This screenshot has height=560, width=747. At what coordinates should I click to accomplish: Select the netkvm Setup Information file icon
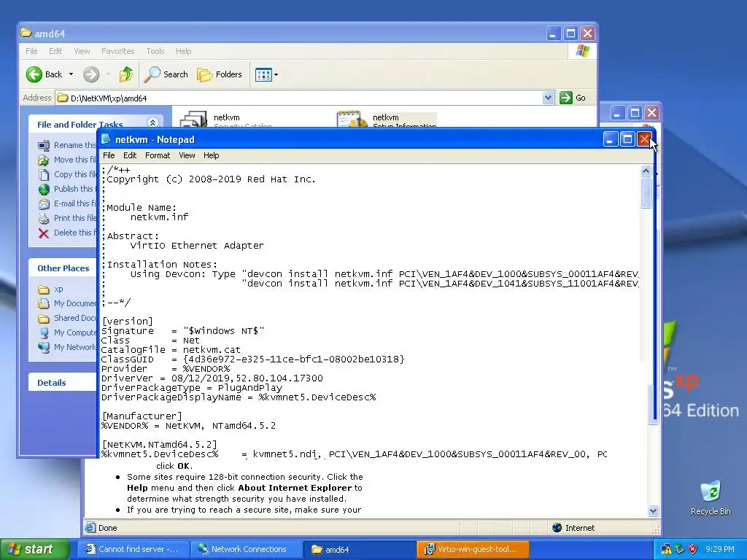click(352, 119)
